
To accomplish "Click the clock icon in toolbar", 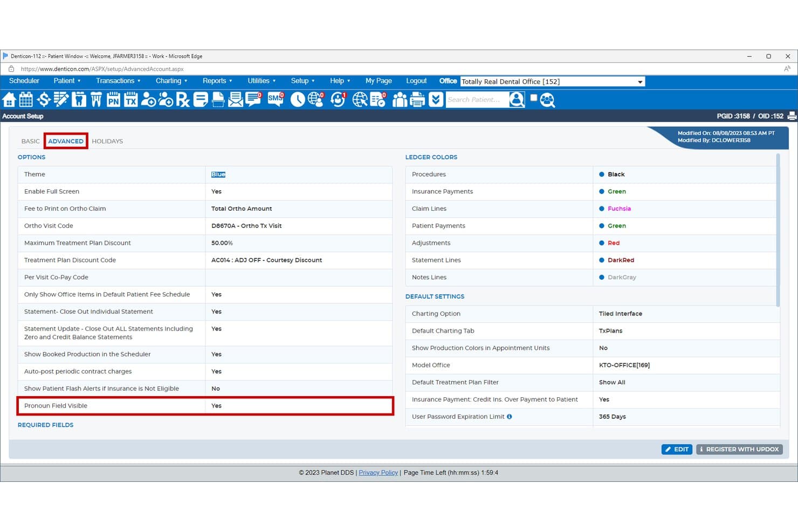I will click(x=298, y=100).
